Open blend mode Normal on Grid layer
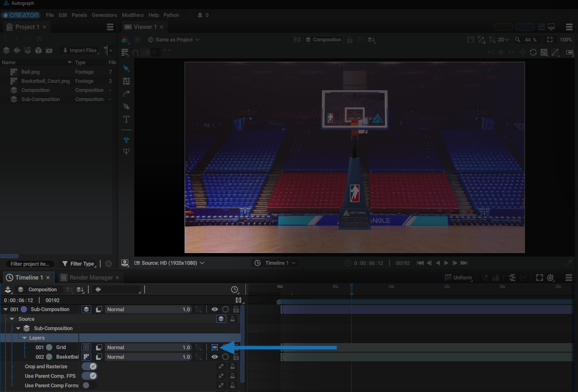The width and height of the screenshot is (578, 392). coord(149,347)
